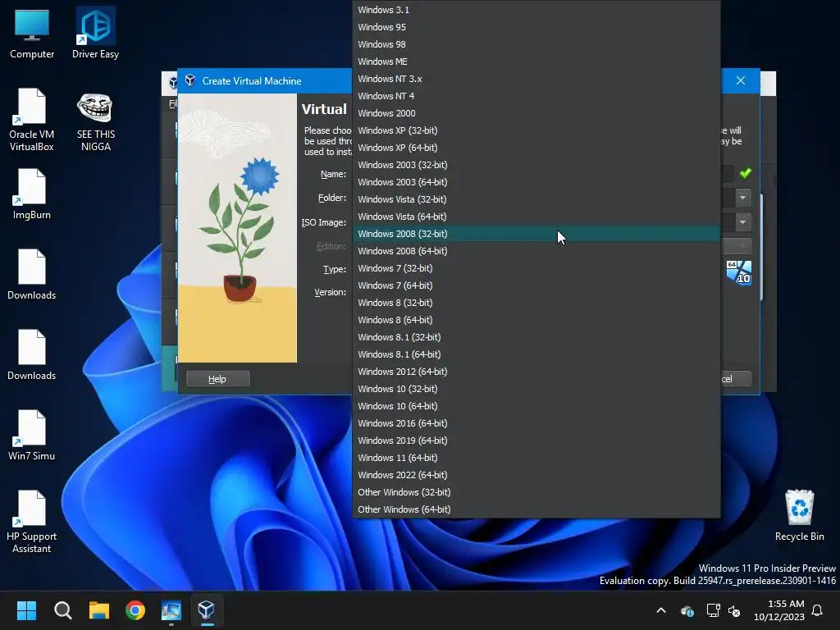Select Windows 7 (32-bit) version
The image size is (840, 630).
click(x=536, y=268)
